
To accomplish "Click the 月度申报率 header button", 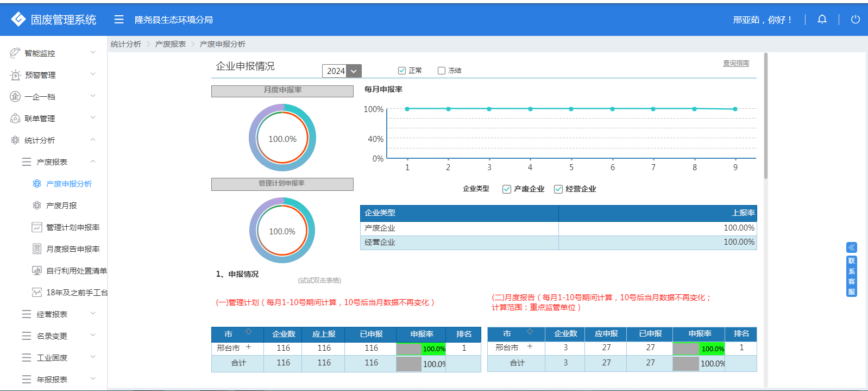I will click(282, 90).
